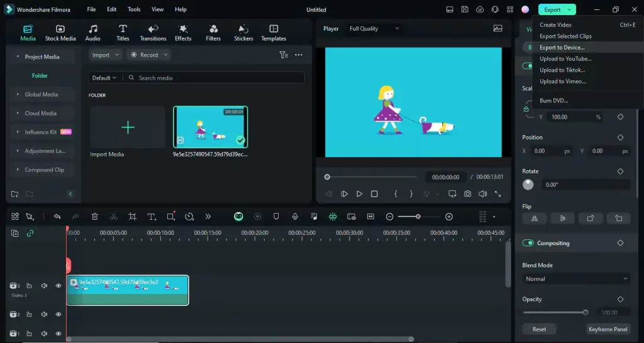Open the Keyframe Panel
Viewport: 644px width, 343px height.
[x=608, y=329]
